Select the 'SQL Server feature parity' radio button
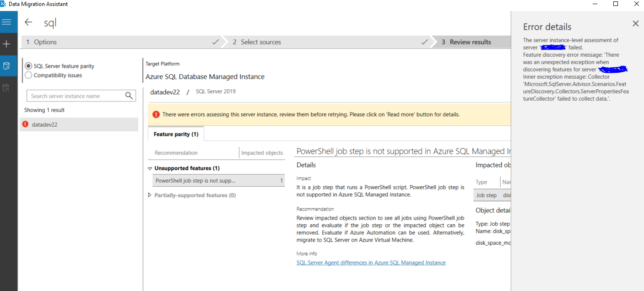Image resolution: width=644 pixels, height=291 pixels. (28, 66)
